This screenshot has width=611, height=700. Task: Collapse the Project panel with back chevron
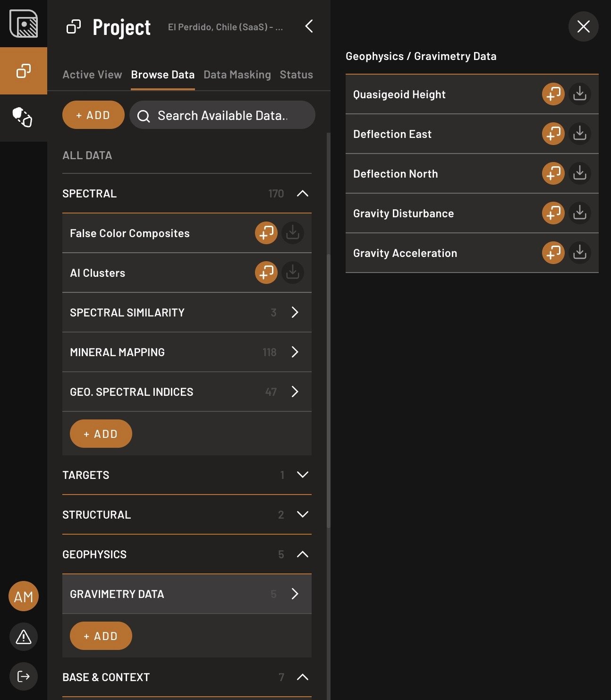(x=309, y=26)
